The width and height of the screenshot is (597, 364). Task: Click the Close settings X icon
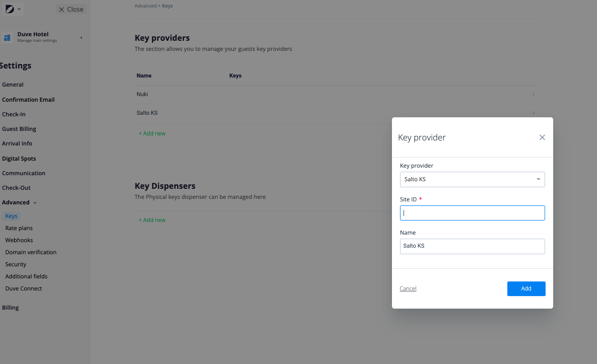(61, 10)
